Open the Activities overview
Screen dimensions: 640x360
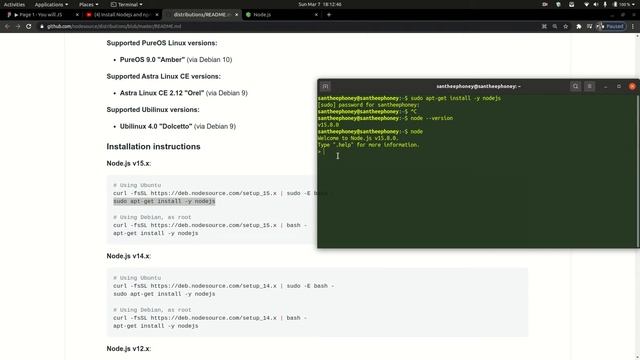14,4
